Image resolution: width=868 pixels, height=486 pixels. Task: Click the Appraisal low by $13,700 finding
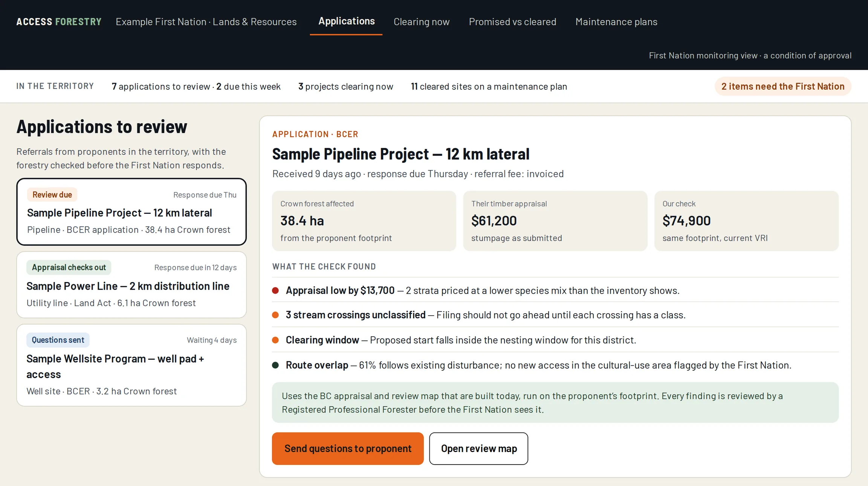555,290
